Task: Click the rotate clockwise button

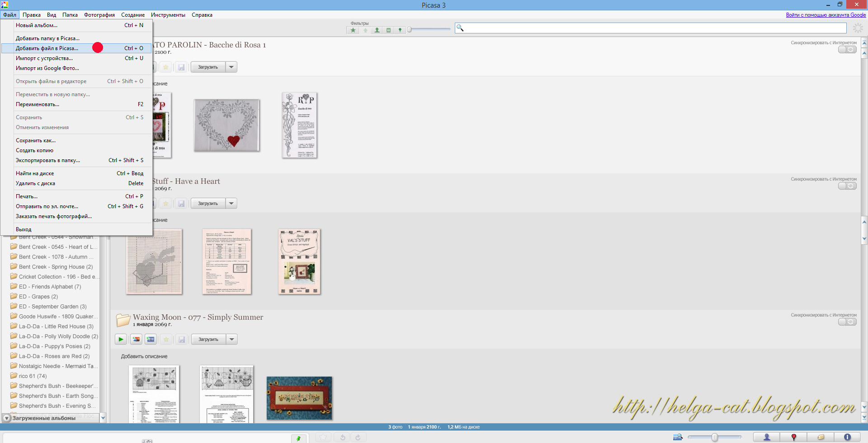Action: click(358, 437)
